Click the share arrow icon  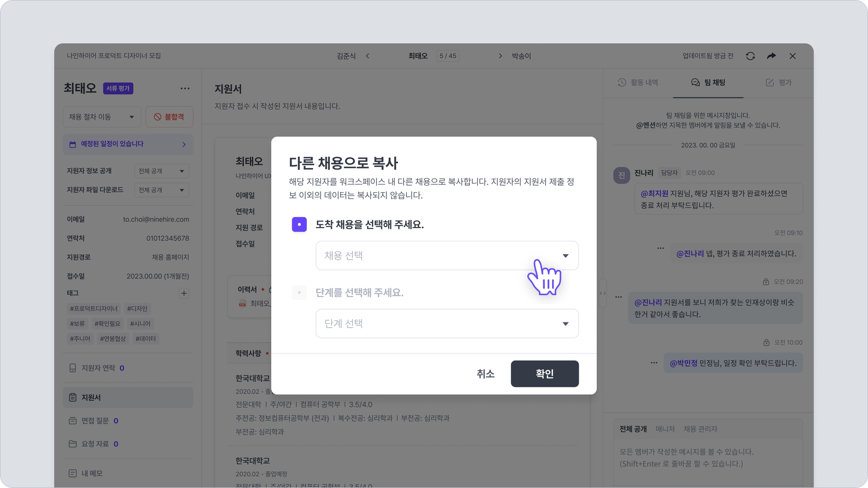coord(771,56)
